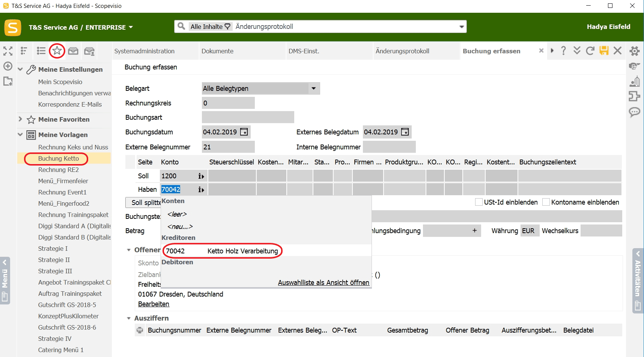644x357 pixels.
Task: Open Mein Scopevisio settings item
Action: click(x=60, y=82)
